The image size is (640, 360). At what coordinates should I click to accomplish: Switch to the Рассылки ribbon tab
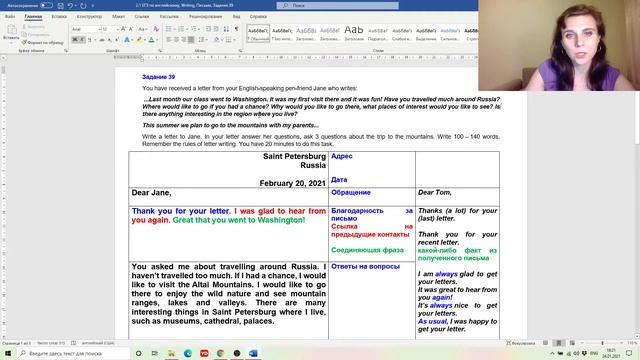(x=169, y=17)
